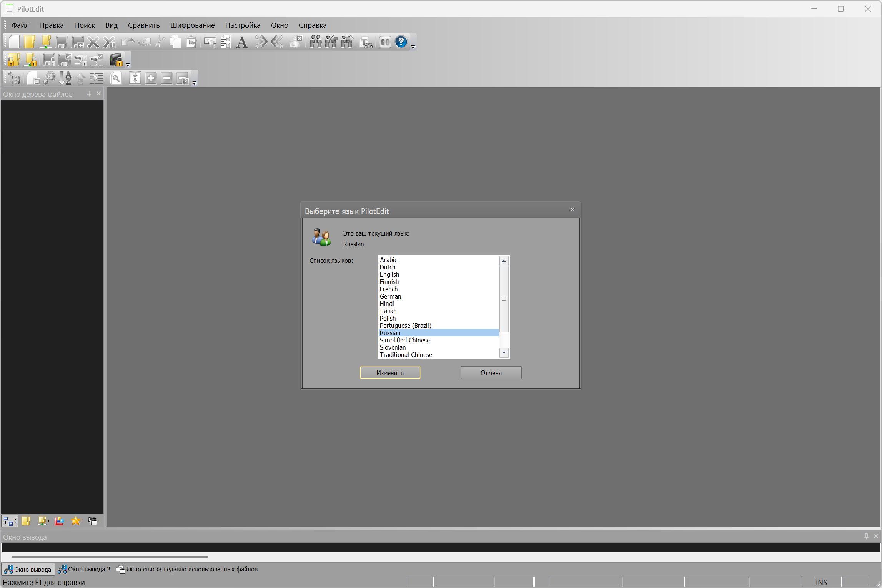Click the sort A-Z icon
This screenshot has width=882, height=588.
[65, 78]
